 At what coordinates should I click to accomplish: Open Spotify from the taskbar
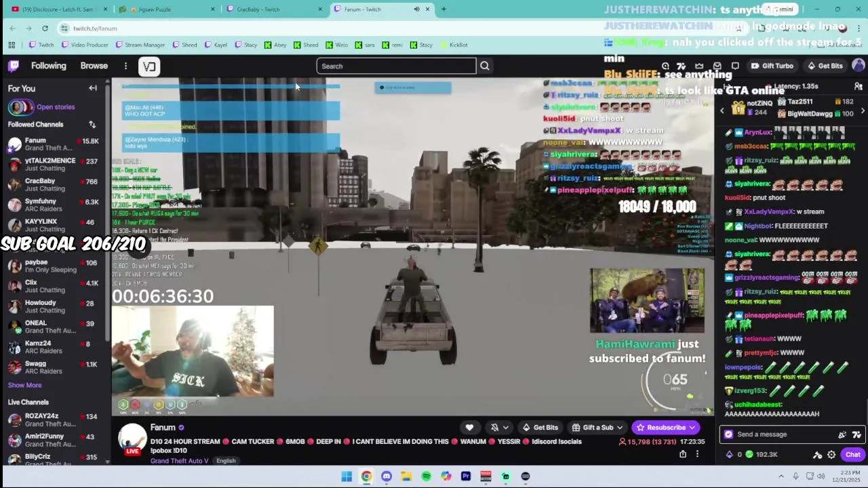pos(426,476)
